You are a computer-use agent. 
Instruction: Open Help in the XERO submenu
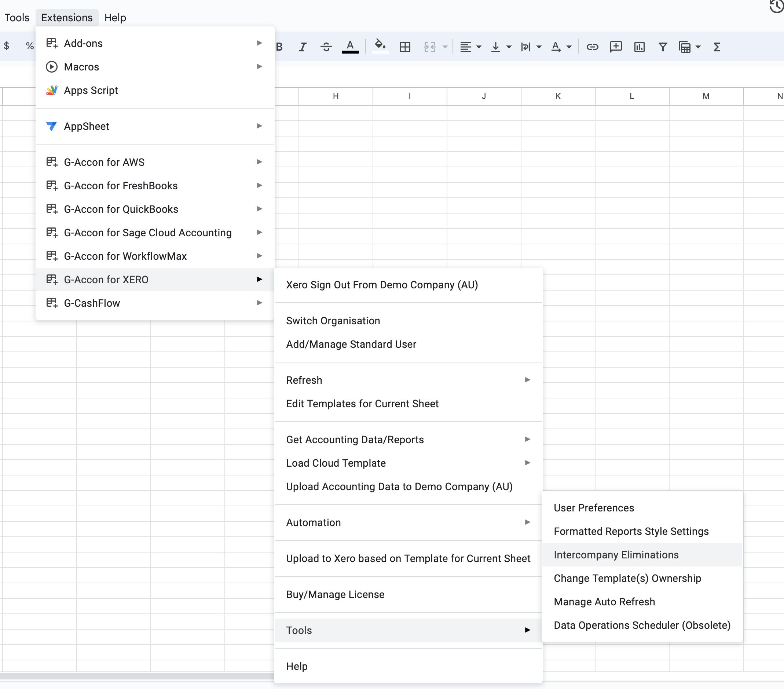pos(408,666)
